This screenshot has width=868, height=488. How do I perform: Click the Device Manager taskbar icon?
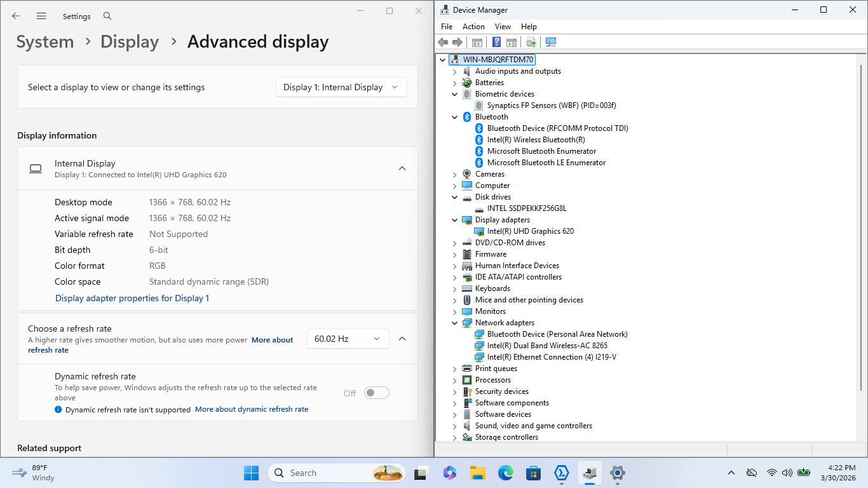(589, 473)
